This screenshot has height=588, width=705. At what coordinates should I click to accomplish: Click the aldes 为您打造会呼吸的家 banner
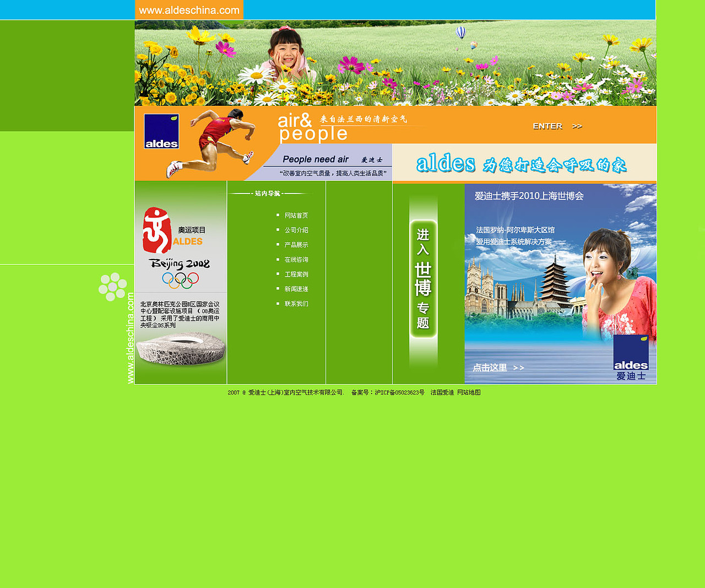tap(521, 164)
